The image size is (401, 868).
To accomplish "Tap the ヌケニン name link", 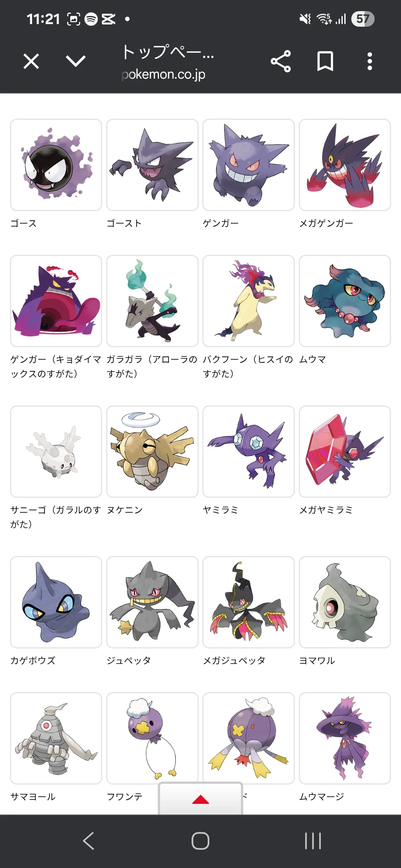I will (125, 510).
